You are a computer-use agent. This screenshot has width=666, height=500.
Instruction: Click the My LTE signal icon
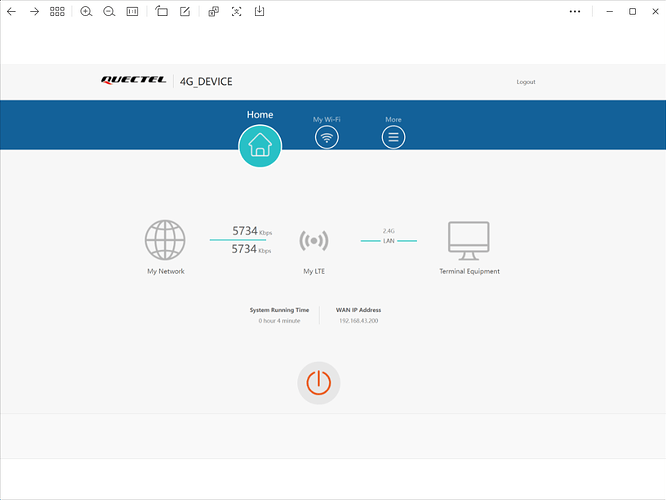(x=314, y=241)
